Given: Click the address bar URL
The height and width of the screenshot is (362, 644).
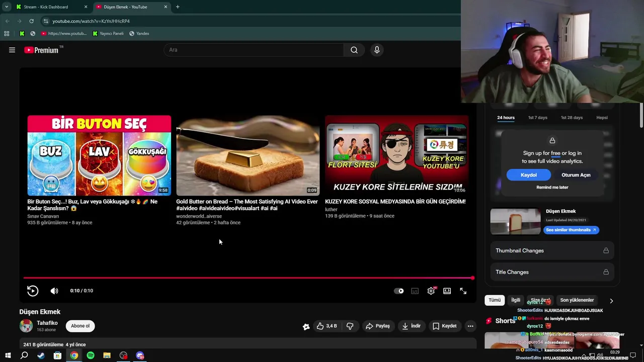Looking at the screenshot, I should (x=91, y=21).
